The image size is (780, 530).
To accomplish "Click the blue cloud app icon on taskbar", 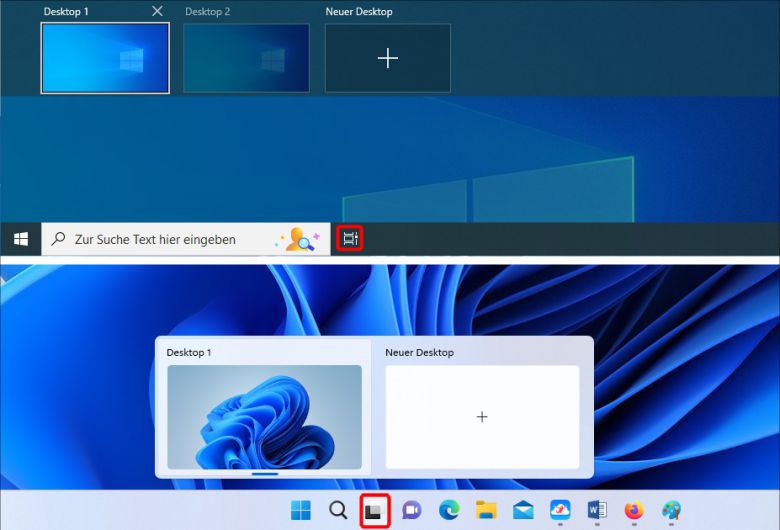I will tap(560, 511).
